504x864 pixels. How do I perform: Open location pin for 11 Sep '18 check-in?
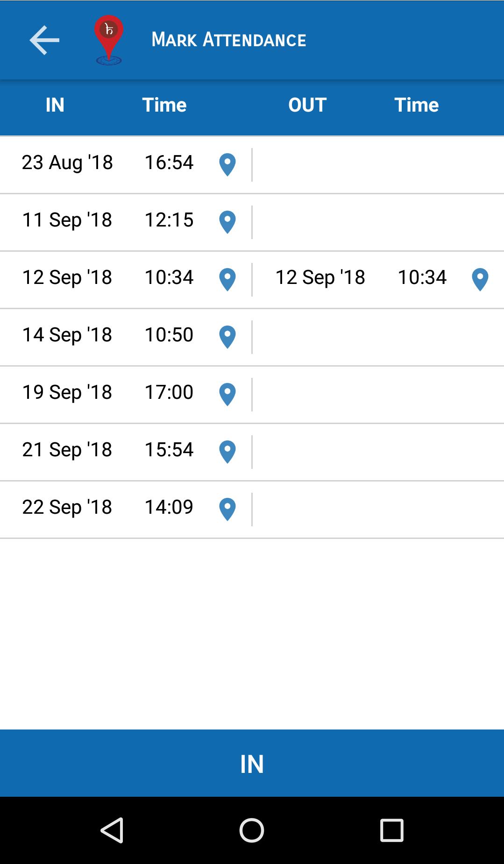coord(227,222)
